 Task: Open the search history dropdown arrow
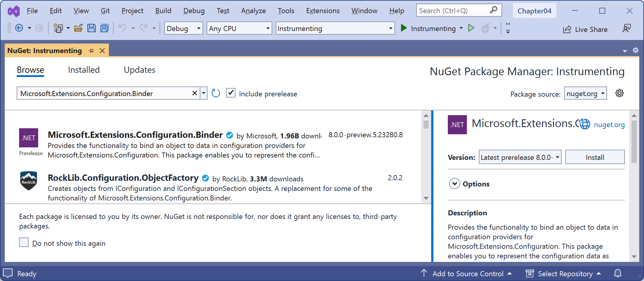coord(204,93)
